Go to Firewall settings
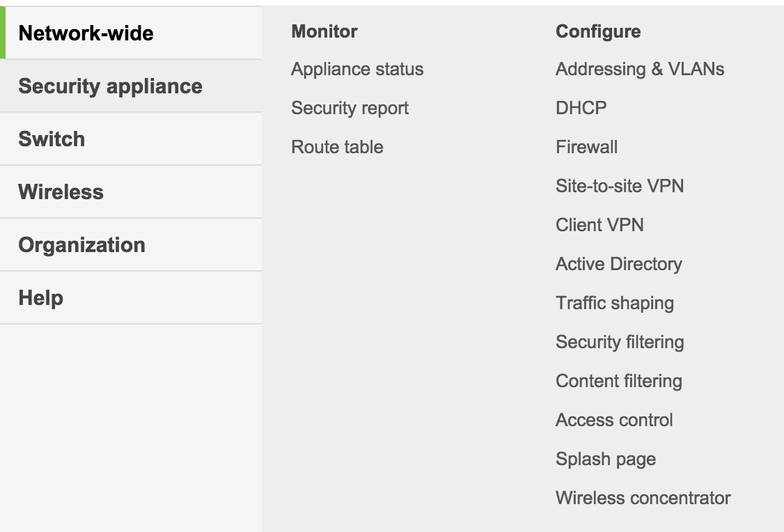Image resolution: width=784 pixels, height=532 pixels. [586, 148]
